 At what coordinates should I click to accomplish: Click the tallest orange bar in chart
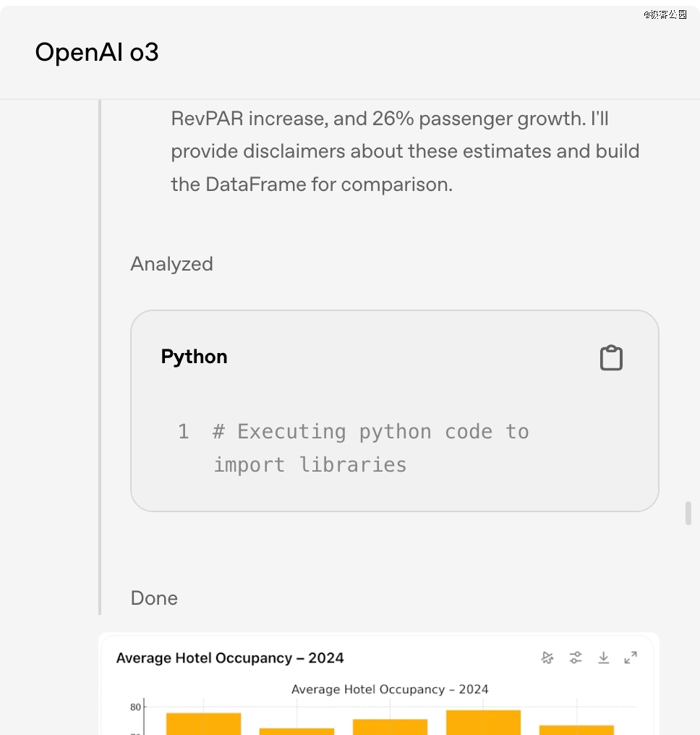[483, 723]
